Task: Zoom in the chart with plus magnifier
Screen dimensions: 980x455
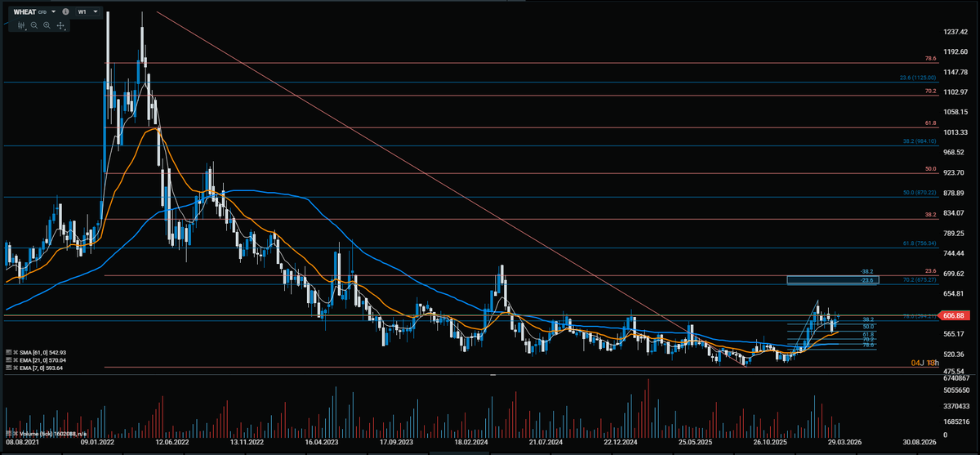Action: pyautogui.click(x=47, y=25)
